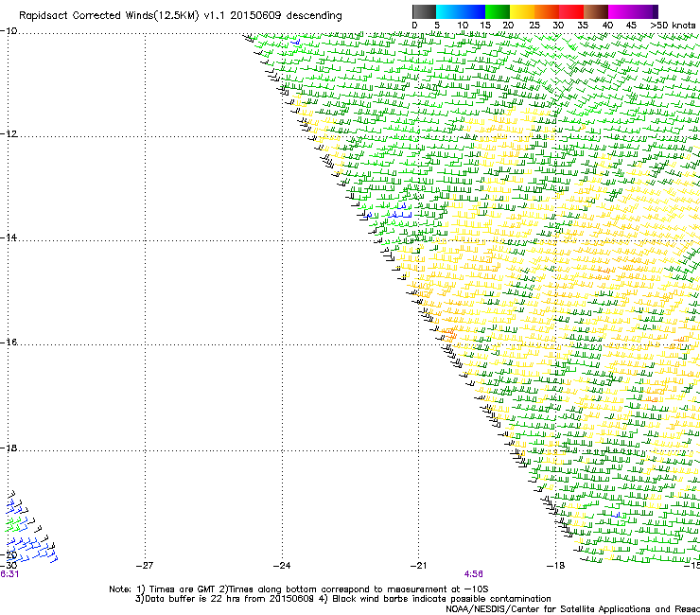Choose the red 30–35 knots legend segment

(571, 11)
